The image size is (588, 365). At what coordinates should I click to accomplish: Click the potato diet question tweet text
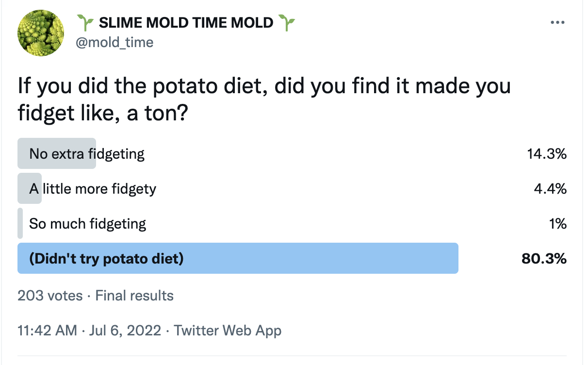coord(264,99)
